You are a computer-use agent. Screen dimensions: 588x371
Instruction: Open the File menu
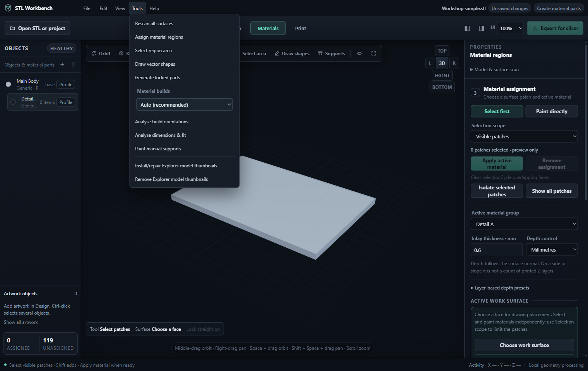(87, 8)
